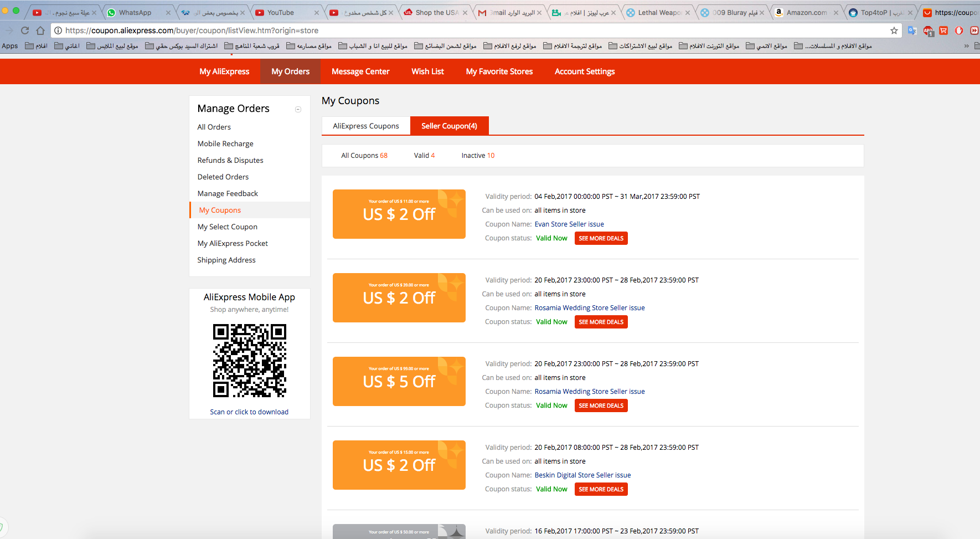The width and height of the screenshot is (980, 539).
Task: Reload the page with the refresh icon
Action: pos(25,30)
